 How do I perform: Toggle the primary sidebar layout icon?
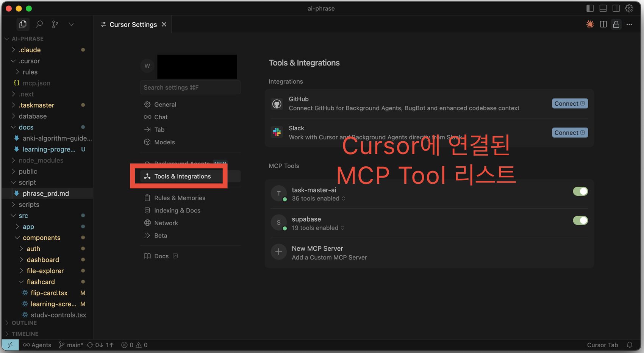coord(590,8)
